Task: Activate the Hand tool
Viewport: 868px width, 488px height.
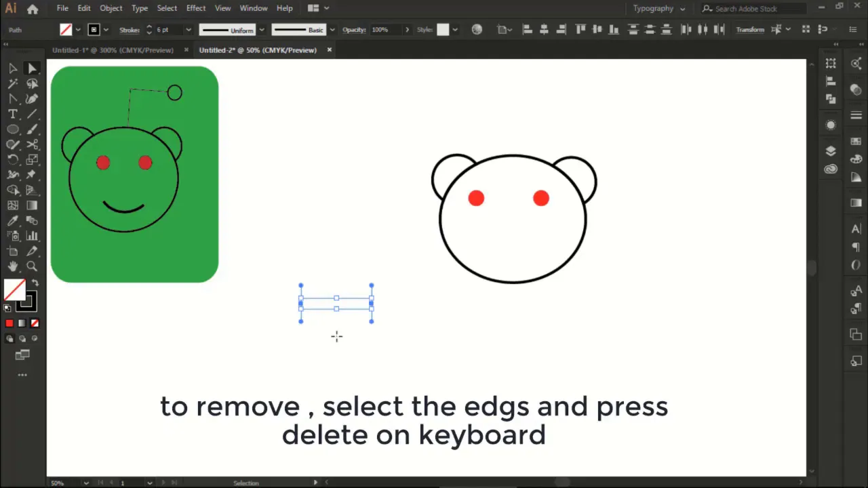Action: pos(13,266)
